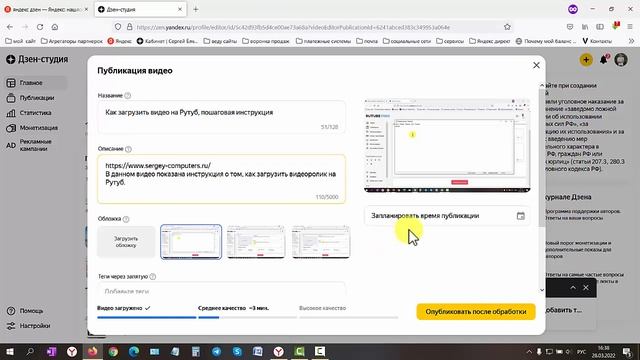Click the Название input field with video title
This screenshot has width=640, height=360.
click(x=221, y=117)
